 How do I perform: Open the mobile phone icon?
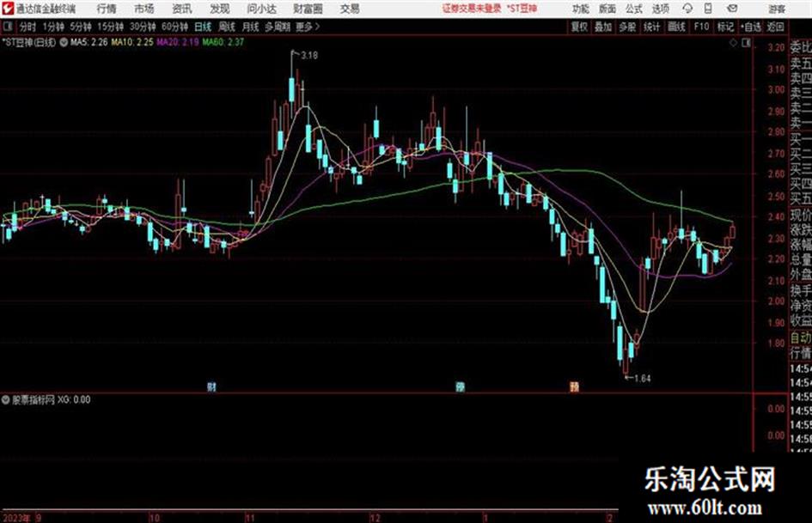coord(708,9)
